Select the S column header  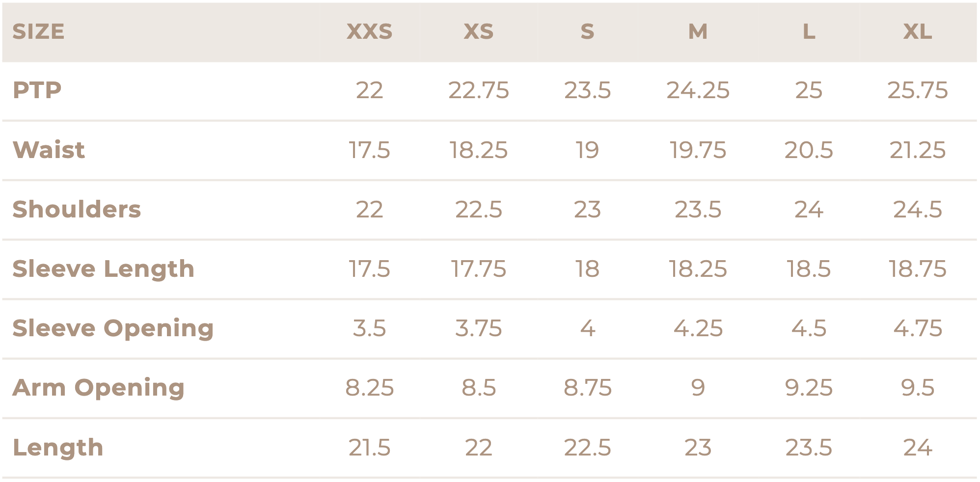(587, 32)
